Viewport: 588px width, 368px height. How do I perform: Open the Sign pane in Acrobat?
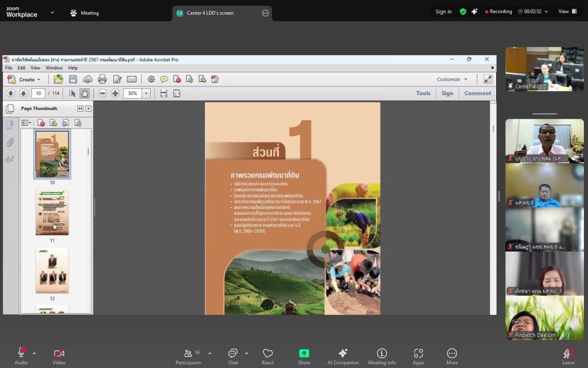pos(447,93)
